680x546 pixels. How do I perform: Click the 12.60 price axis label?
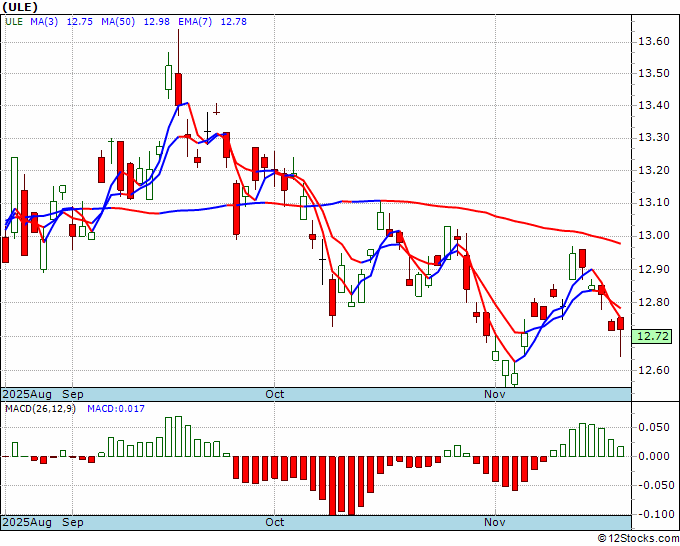654,370
